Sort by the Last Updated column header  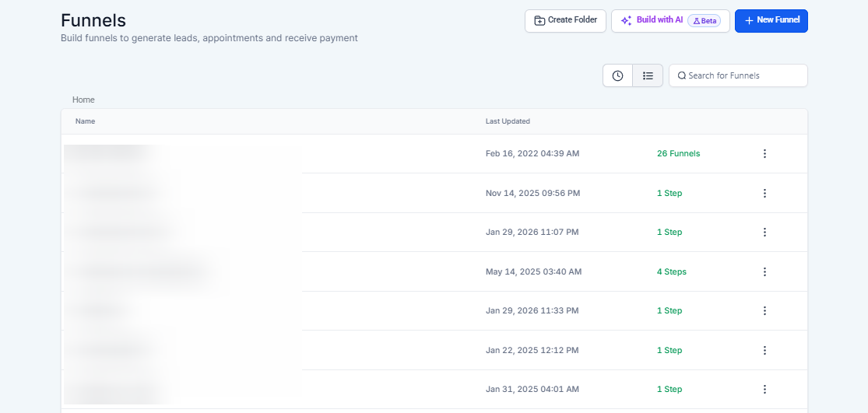pyautogui.click(x=508, y=121)
